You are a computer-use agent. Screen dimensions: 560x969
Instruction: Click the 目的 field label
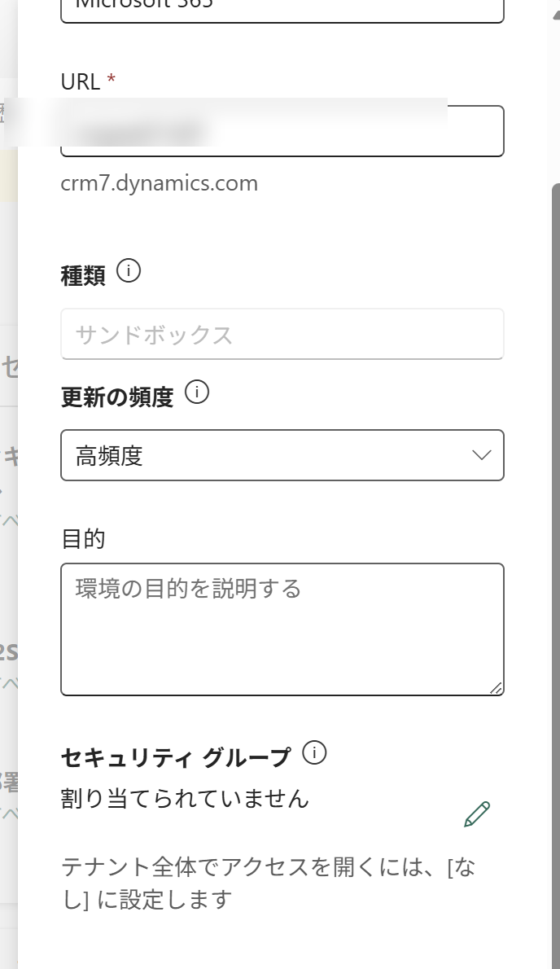click(x=83, y=539)
